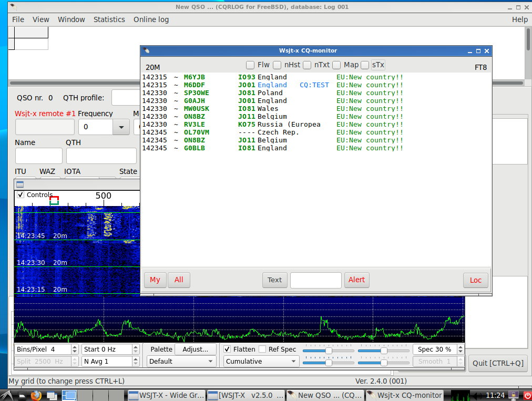Open the Frequency dropdown arrow
Viewport: 532px width, 401px height.
pyautogui.click(x=121, y=127)
